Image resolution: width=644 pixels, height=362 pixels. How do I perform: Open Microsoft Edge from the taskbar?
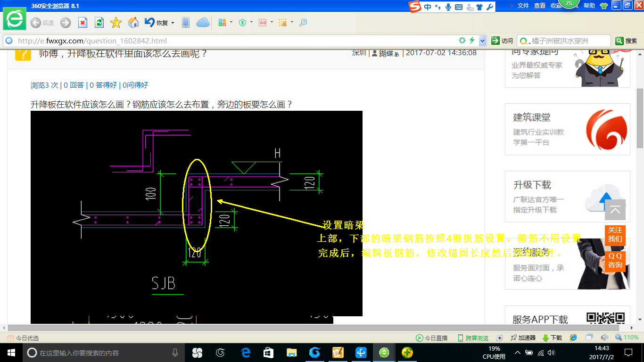pos(246,353)
